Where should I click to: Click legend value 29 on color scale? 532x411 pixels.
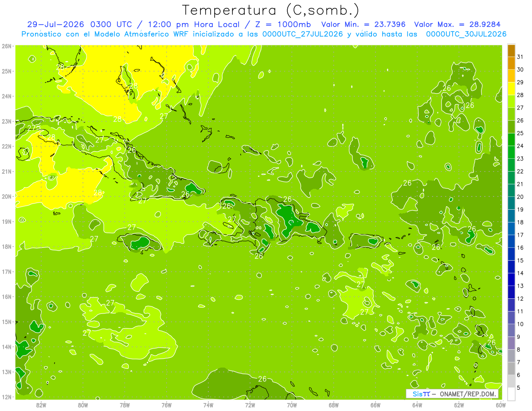pos(520,82)
